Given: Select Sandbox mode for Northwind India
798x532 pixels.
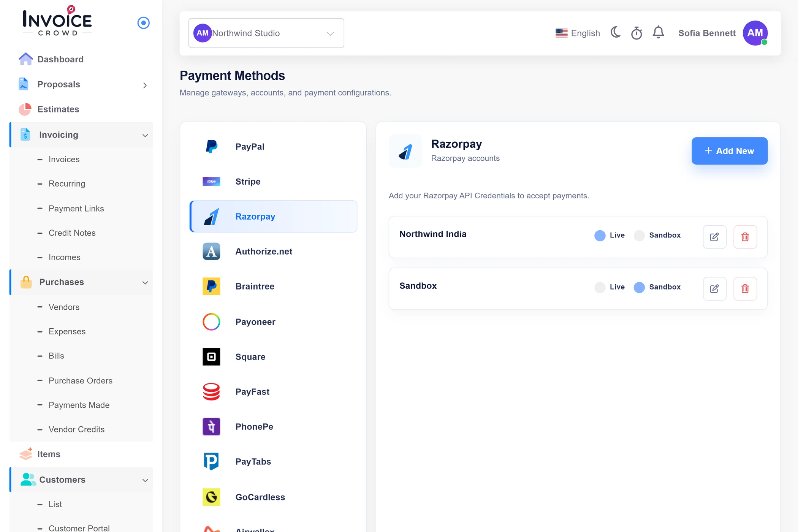Looking at the screenshot, I should (x=639, y=236).
